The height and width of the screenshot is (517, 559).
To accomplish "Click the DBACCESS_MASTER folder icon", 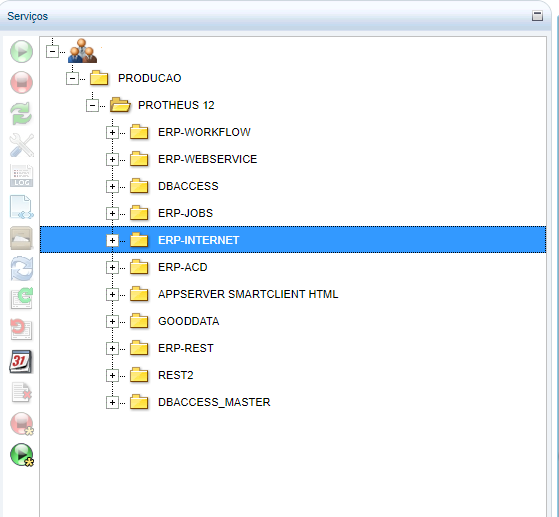I will [139, 402].
